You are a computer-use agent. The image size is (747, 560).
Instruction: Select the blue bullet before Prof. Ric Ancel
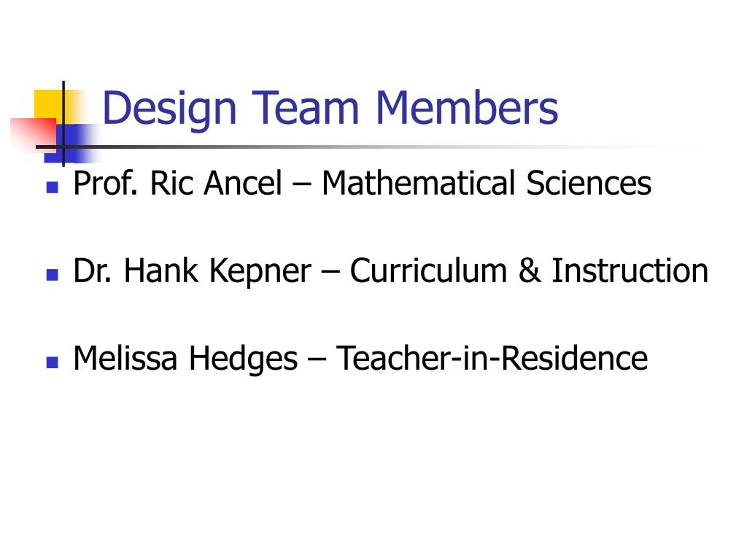(53, 187)
